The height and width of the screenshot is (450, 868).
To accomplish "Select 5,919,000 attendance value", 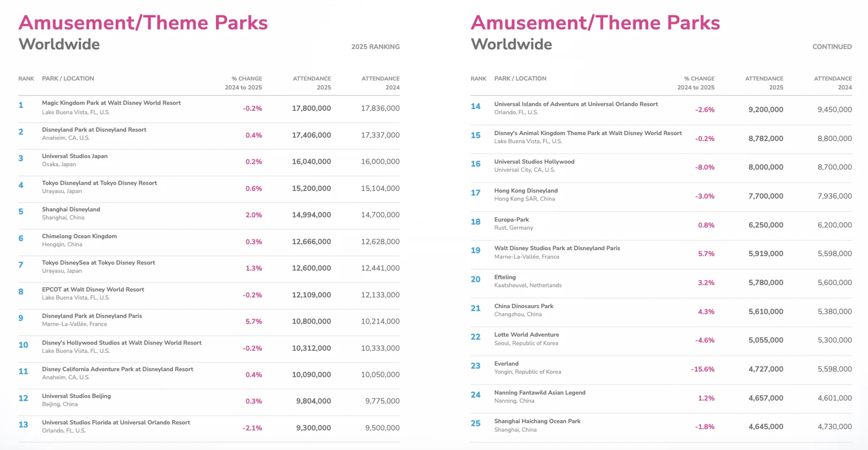I will [765, 253].
